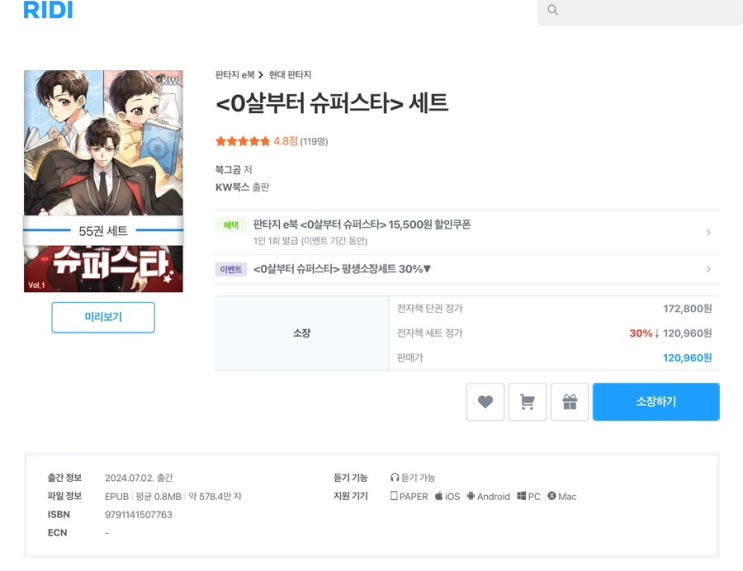Image resolution: width=743 pixels, height=571 pixels.
Task: Open the 평생소장세트 30% event
Action: click(x=342, y=269)
